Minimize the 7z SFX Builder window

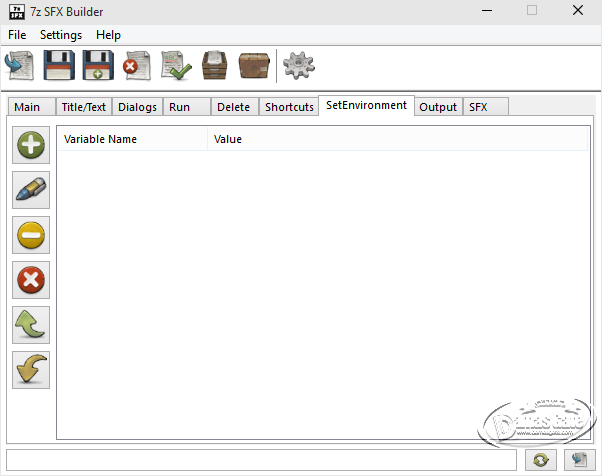point(487,11)
